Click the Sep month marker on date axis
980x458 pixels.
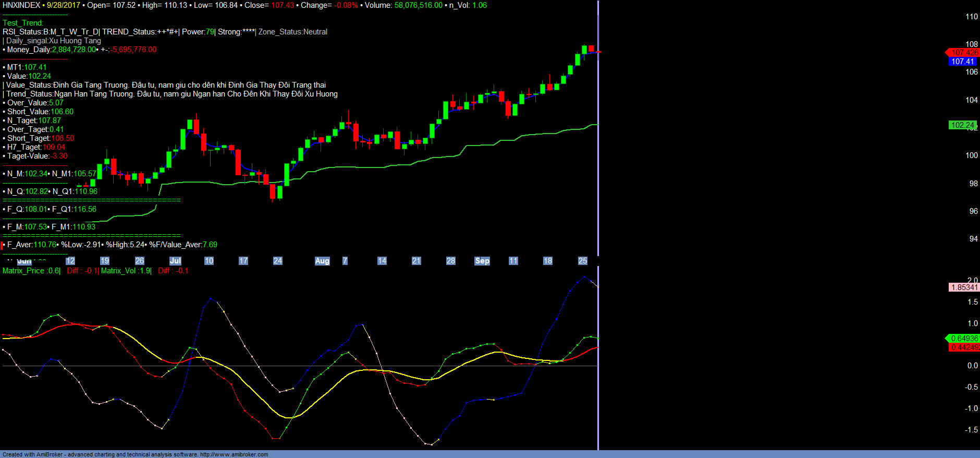(x=482, y=261)
